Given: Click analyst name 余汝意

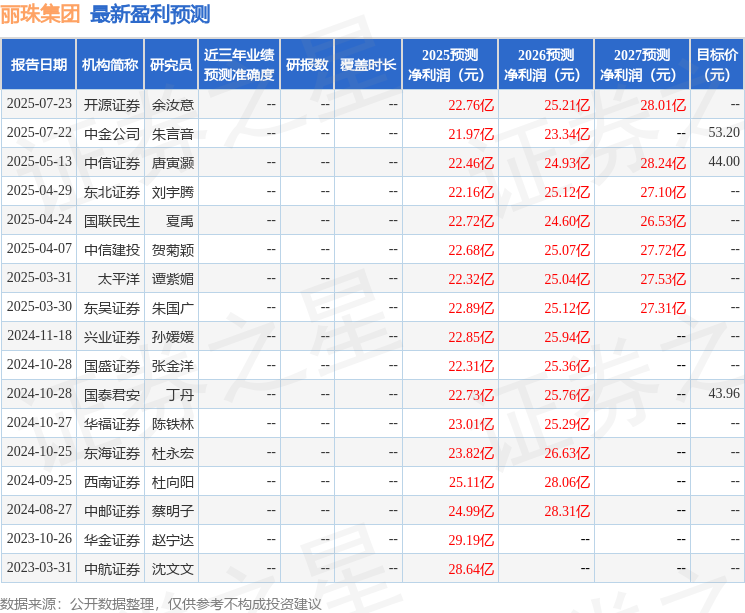Looking at the screenshot, I should pyautogui.click(x=172, y=105).
